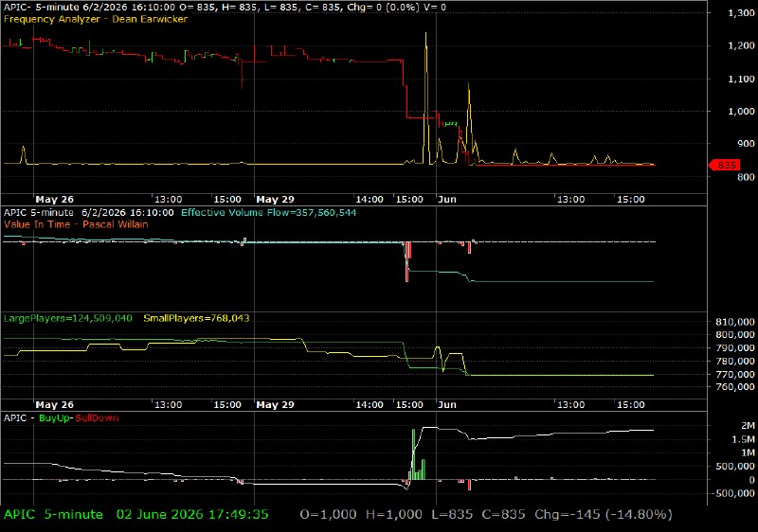758x532 pixels.
Task: Click "Jun" on the players panel time axis
Action: click(x=447, y=405)
